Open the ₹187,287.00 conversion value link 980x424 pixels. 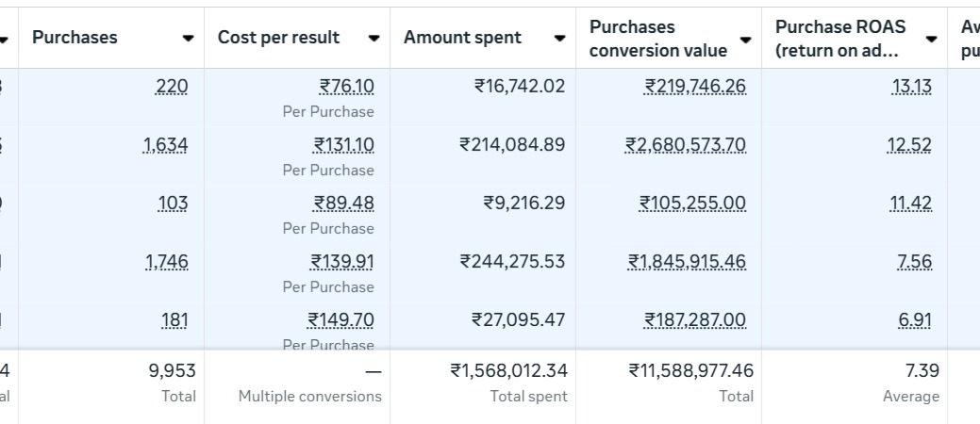tap(695, 320)
